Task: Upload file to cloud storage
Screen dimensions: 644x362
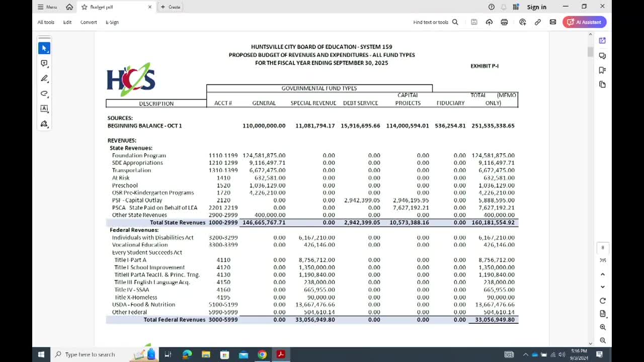Action: click(489, 22)
